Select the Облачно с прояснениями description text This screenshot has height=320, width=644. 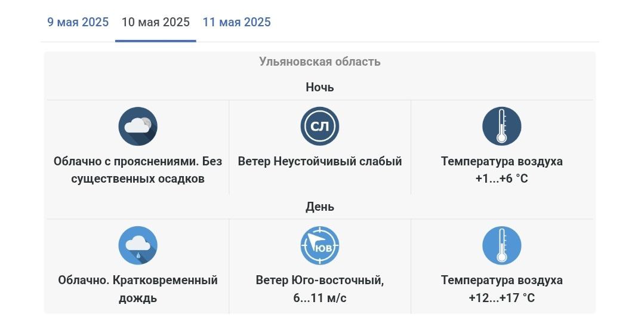click(x=127, y=161)
